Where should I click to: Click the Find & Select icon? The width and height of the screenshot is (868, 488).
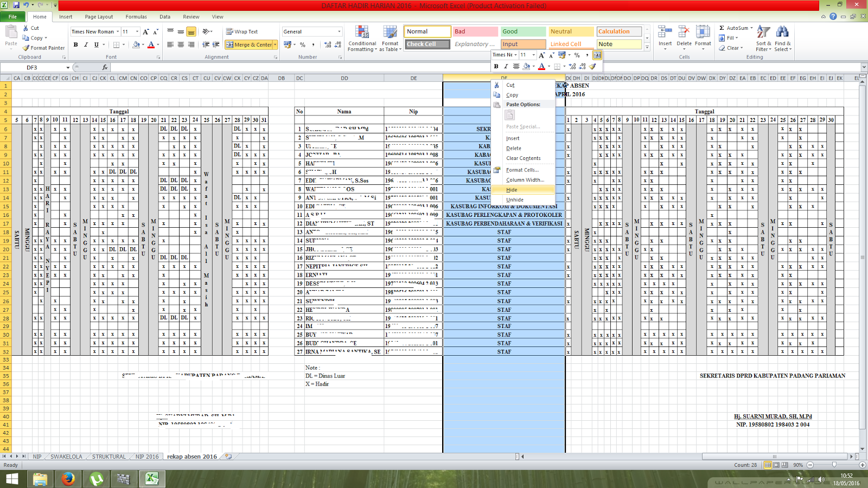783,38
